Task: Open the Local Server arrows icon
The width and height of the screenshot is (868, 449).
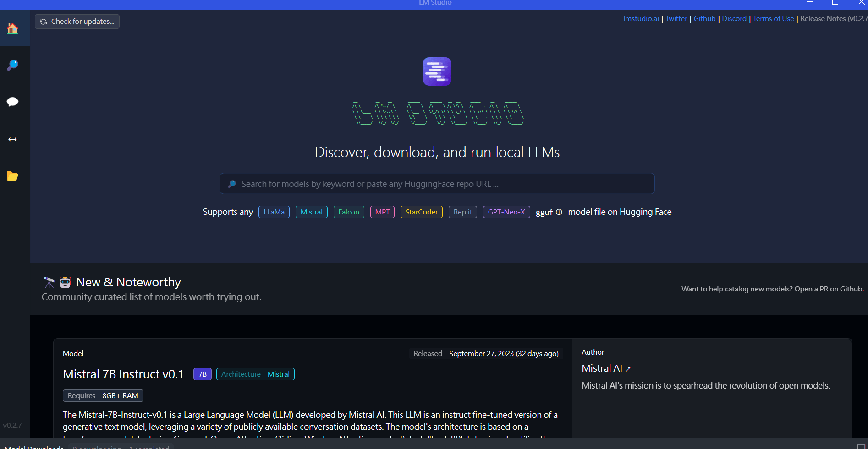Action: [x=12, y=139]
